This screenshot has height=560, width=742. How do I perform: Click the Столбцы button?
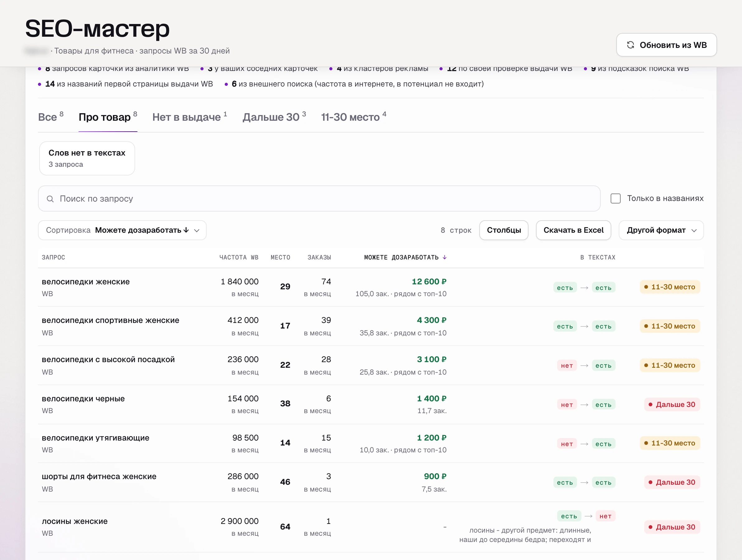coord(504,230)
